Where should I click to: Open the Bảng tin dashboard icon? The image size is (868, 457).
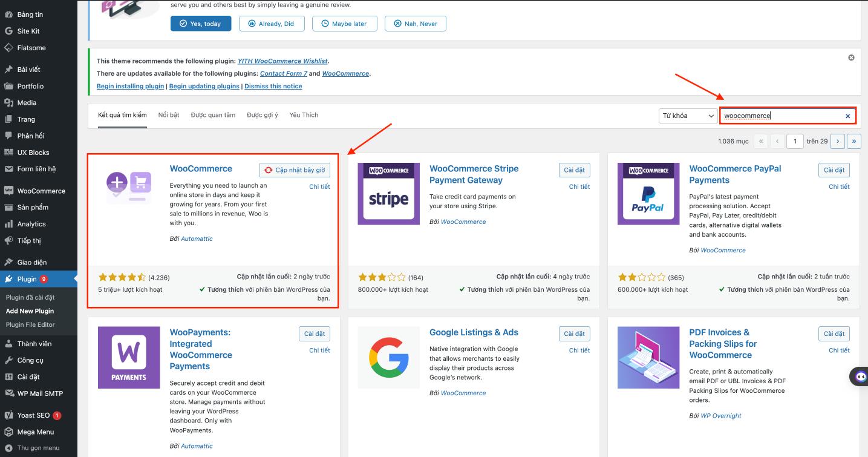(8, 15)
